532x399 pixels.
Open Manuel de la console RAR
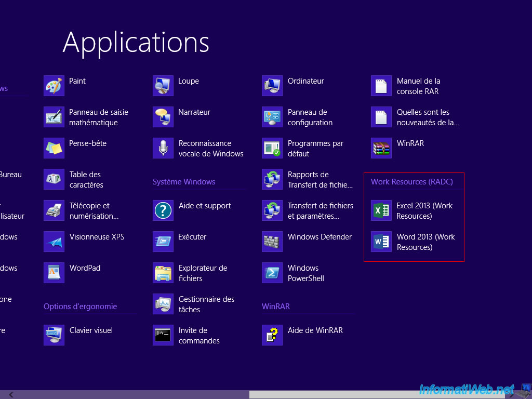point(381,86)
